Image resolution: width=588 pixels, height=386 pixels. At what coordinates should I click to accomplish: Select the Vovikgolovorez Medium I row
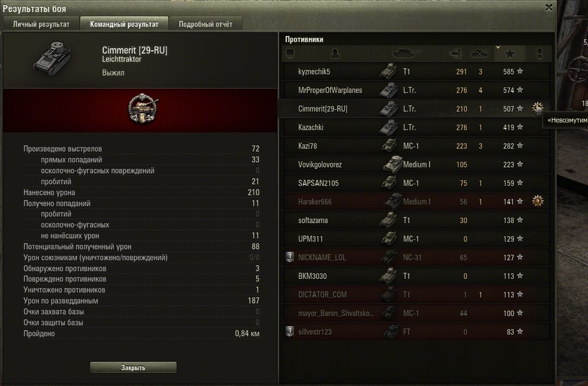(416, 165)
